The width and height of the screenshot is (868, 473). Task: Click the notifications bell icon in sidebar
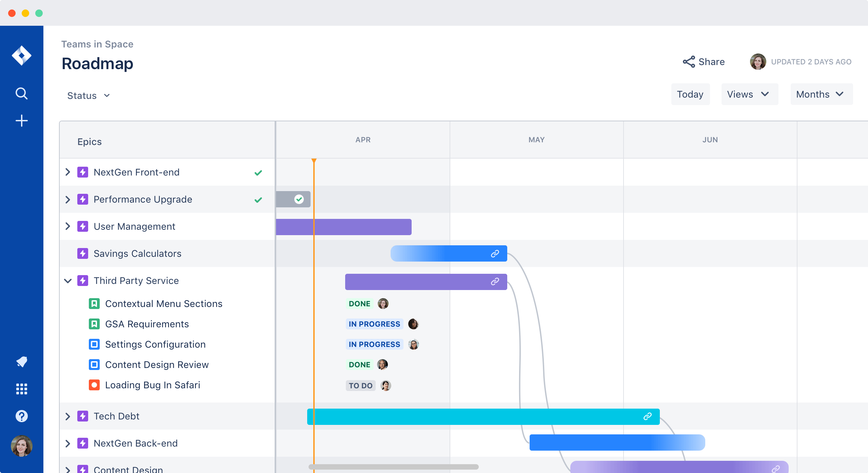[x=22, y=361]
